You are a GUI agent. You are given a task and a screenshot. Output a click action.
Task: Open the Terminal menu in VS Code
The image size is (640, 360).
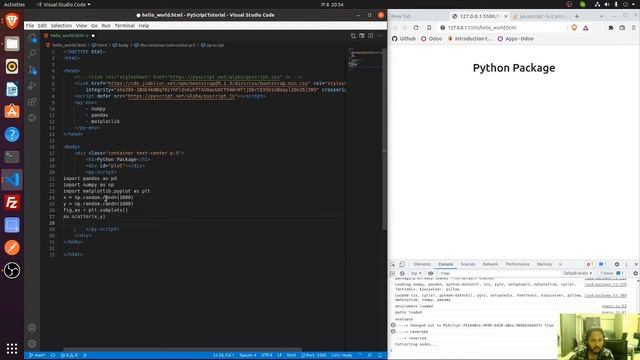[x=124, y=26]
